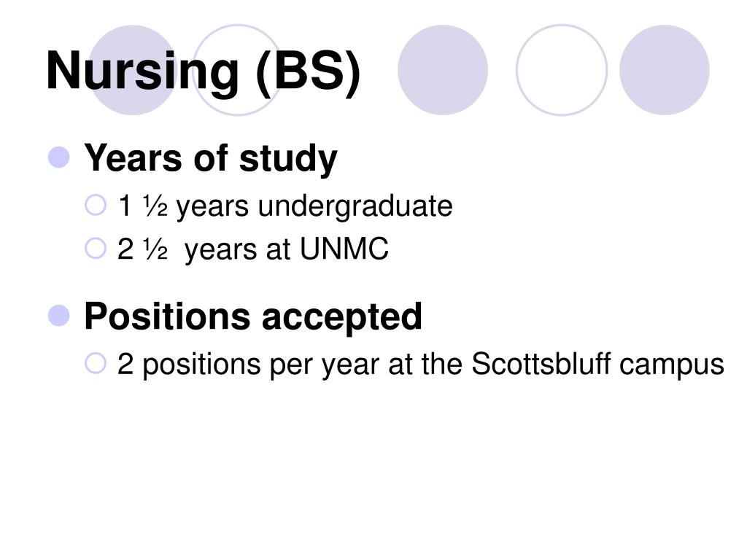Click the first filled lavender circle behind 'Nursing'
Image resolution: width=747 pixels, height=560 pixels.
click(x=133, y=70)
